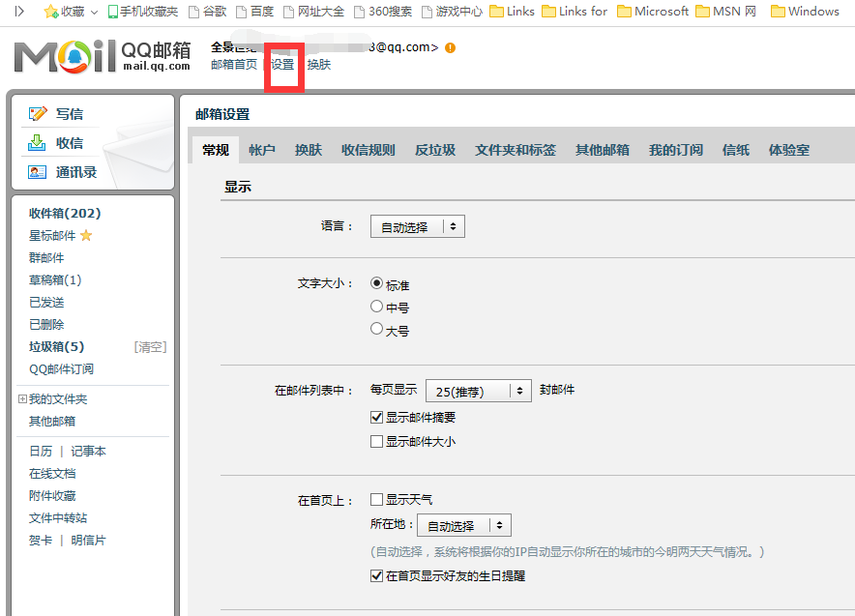This screenshot has height=616, width=855.
Task: Click the 收藏 star favorites icon
Action: coord(51,12)
